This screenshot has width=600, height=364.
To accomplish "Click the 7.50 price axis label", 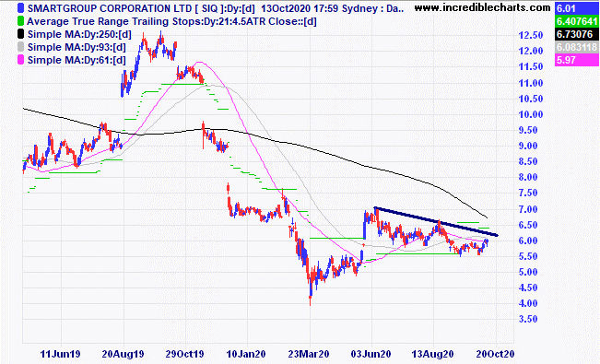I will click(528, 193).
